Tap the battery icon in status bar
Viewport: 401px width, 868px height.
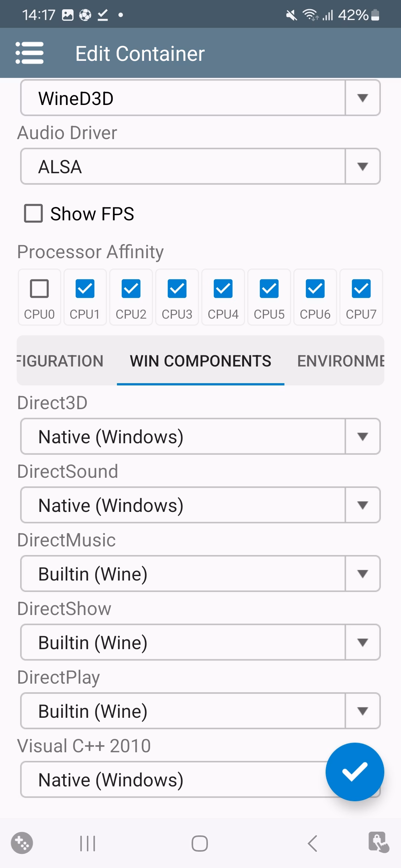tap(375, 15)
